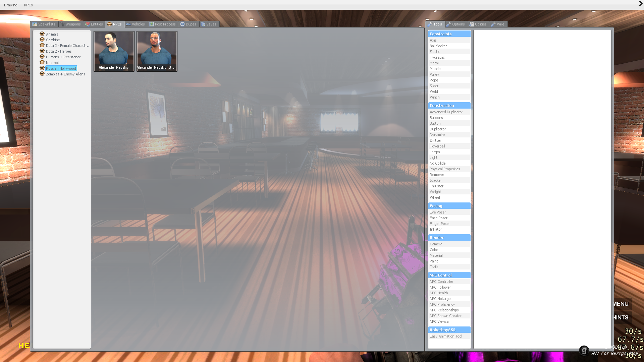Select the No Collide tool

449,163
